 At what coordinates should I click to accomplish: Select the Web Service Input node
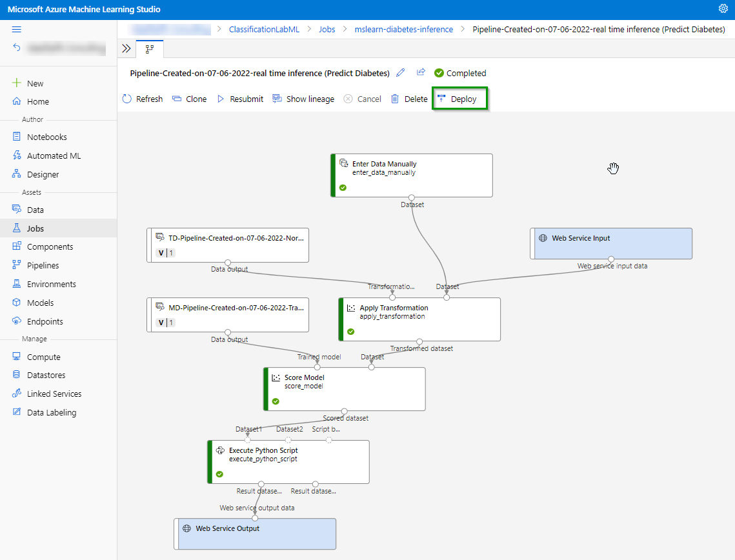point(610,243)
